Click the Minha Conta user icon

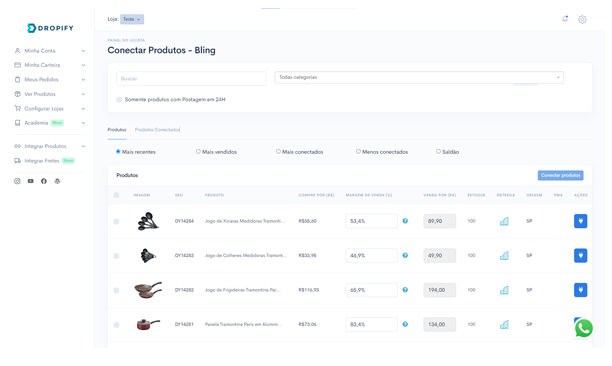17,51
